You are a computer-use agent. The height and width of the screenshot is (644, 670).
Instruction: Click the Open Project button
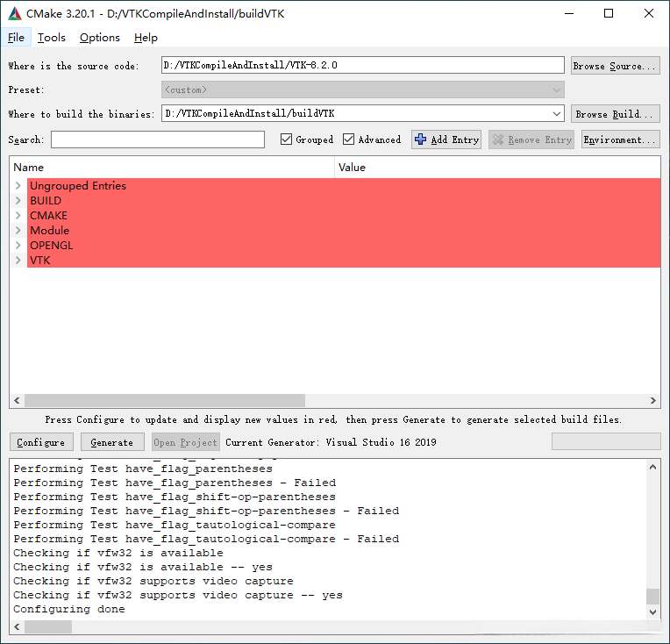pos(185,442)
